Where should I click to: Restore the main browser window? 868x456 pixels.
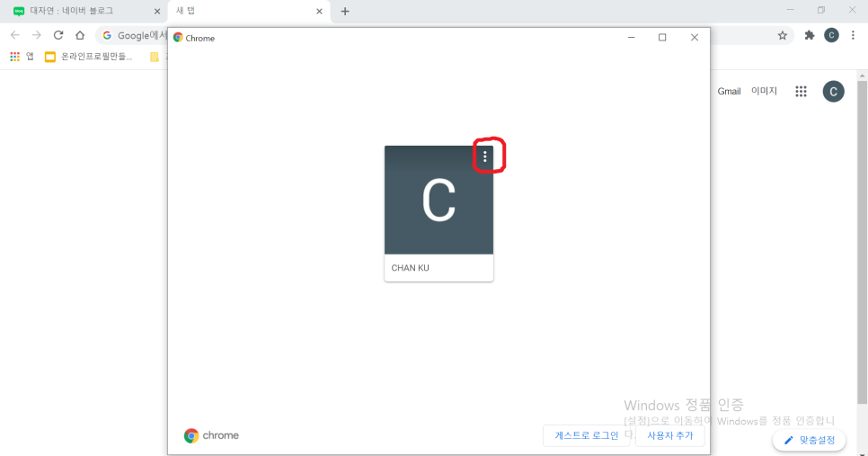(x=821, y=10)
